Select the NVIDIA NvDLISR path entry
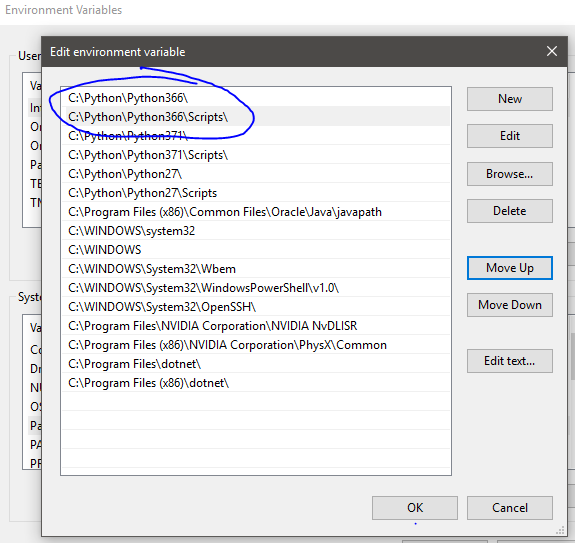 click(256, 326)
